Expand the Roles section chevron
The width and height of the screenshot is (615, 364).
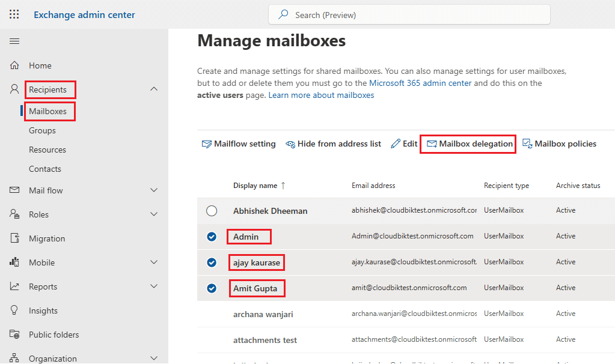point(154,214)
